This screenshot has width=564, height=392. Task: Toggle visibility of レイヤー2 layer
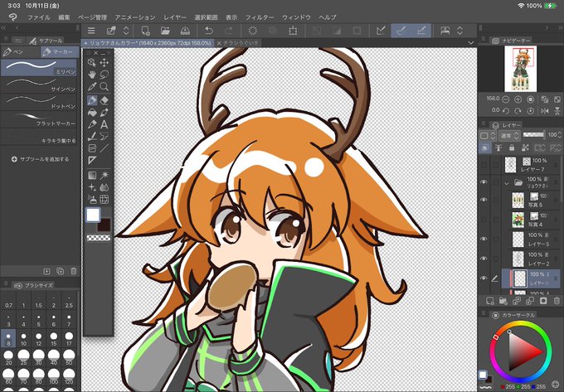[484, 259]
